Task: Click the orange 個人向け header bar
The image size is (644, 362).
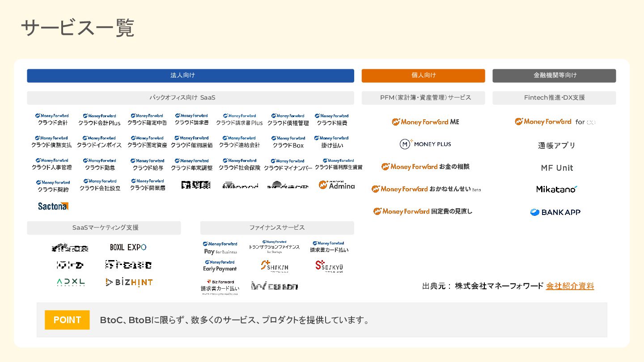Action: pos(423,76)
